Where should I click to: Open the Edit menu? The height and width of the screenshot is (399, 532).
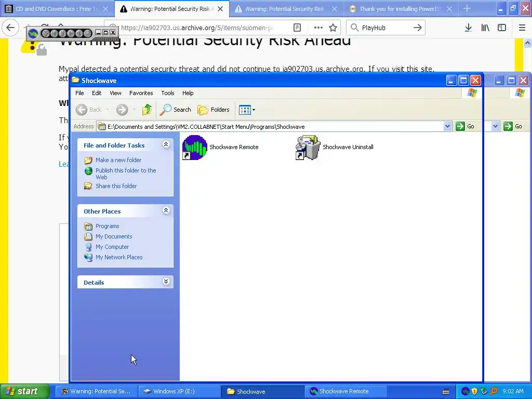[x=97, y=93]
